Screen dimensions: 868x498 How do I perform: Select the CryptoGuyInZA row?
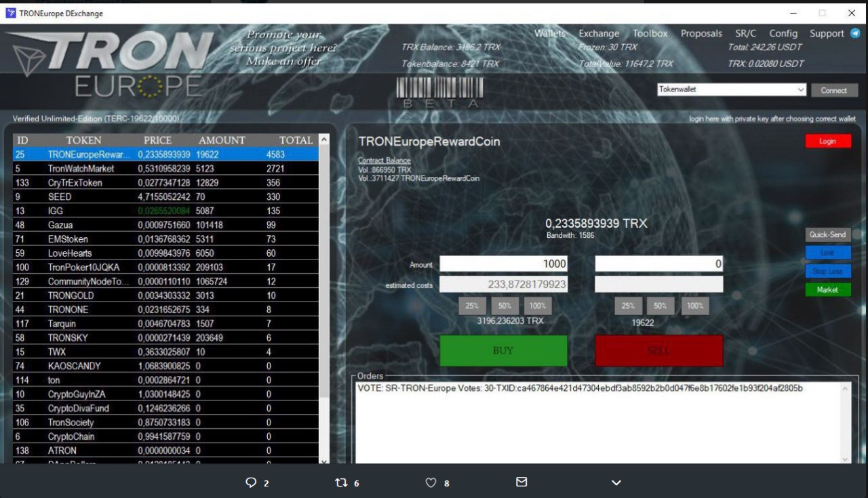[165, 394]
